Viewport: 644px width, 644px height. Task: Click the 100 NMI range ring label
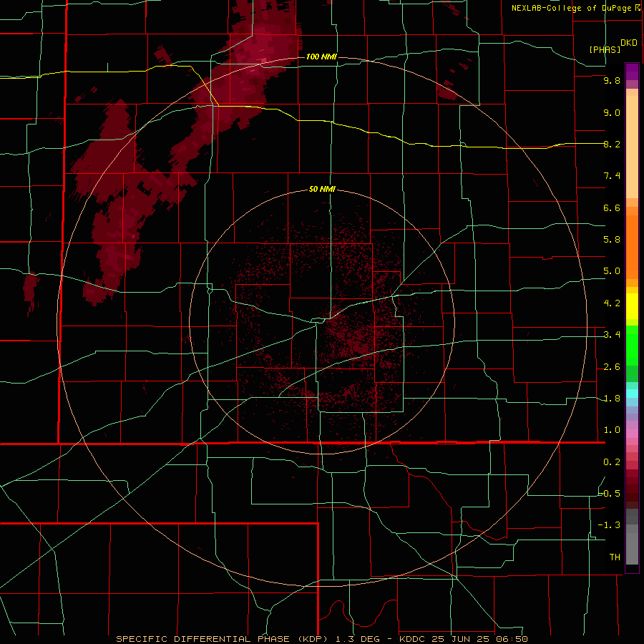pyautogui.click(x=321, y=57)
